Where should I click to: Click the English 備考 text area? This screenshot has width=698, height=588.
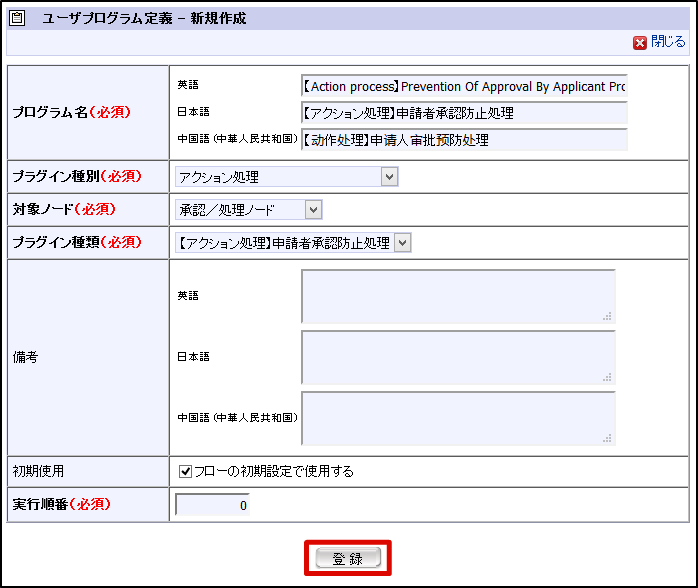click(x=457, y=296)
